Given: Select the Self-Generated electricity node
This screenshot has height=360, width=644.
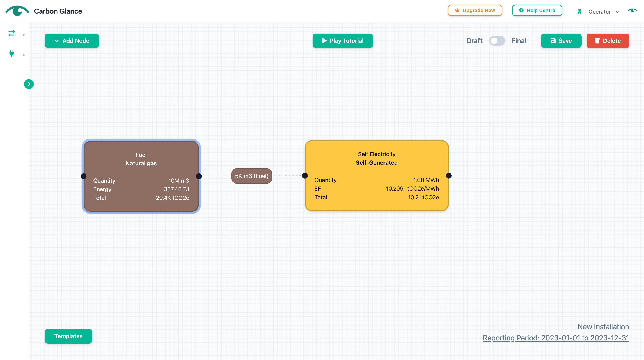Looking at the screenshot, I should coord(377,176).
